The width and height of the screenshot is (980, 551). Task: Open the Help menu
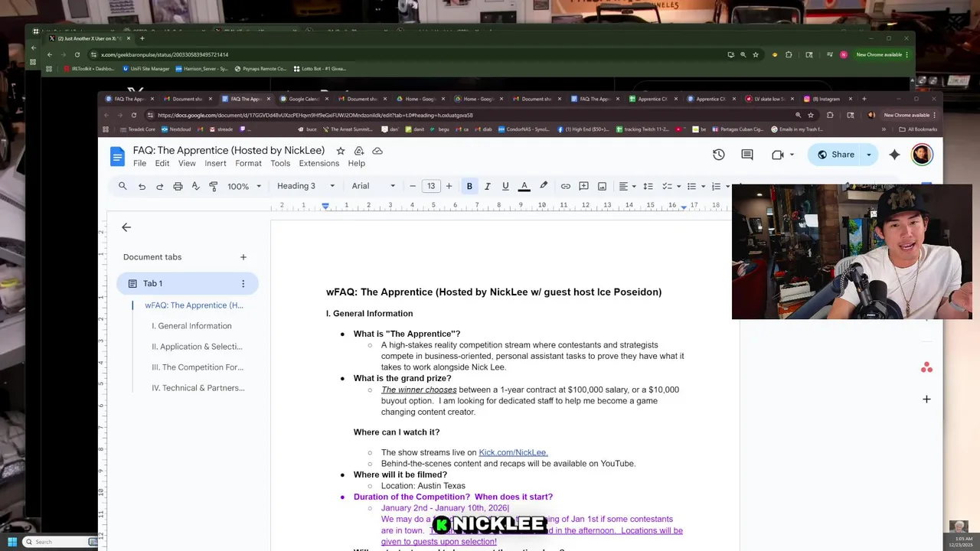point(356,164)
